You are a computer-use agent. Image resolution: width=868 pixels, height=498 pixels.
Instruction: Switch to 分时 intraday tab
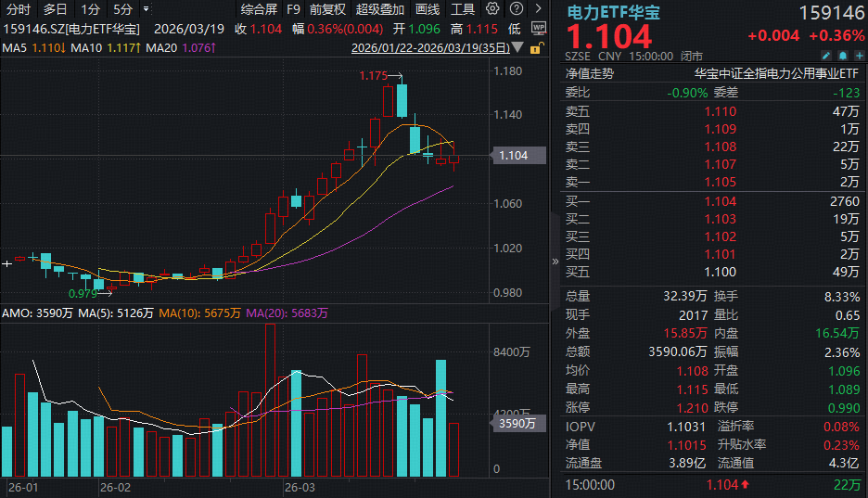click(18, 9)
